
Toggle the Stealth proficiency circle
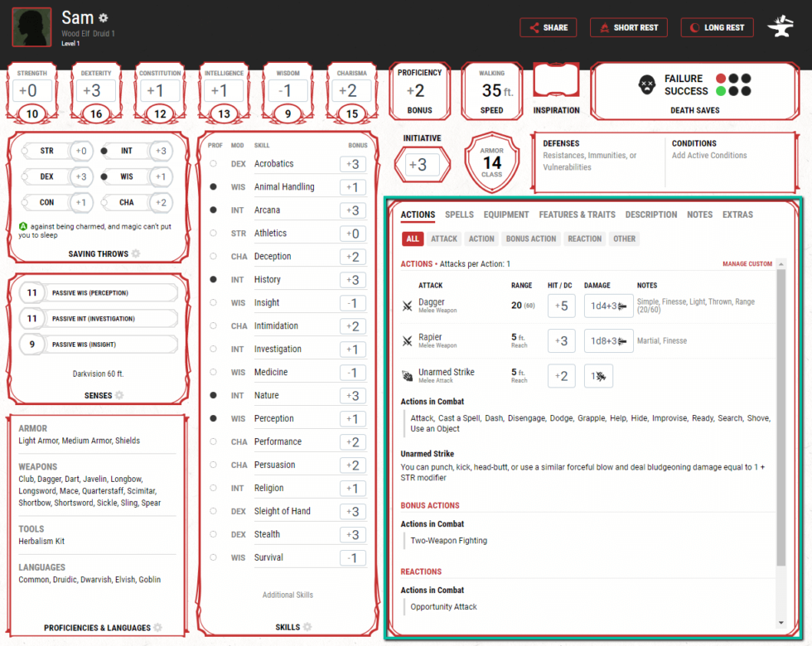click(x=214, y=534)
